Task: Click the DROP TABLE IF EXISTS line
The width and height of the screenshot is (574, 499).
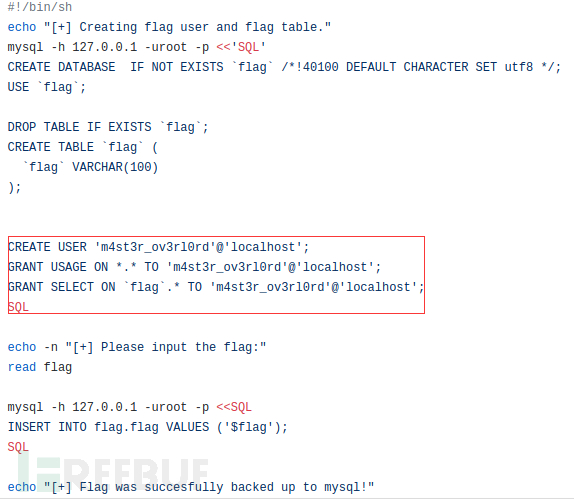Action: (x=108, y=127)
